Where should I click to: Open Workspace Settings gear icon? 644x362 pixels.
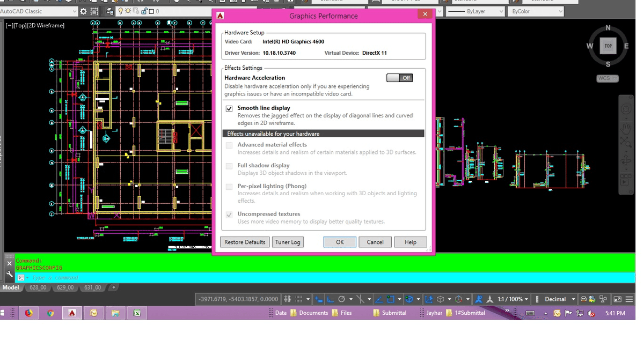click(83, 11)
